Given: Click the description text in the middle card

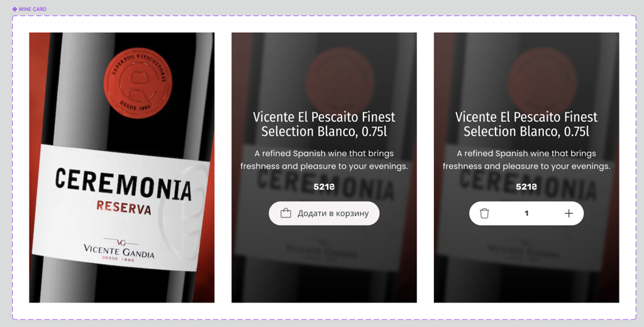Looking at the screenshot, I should click(324, 160).
